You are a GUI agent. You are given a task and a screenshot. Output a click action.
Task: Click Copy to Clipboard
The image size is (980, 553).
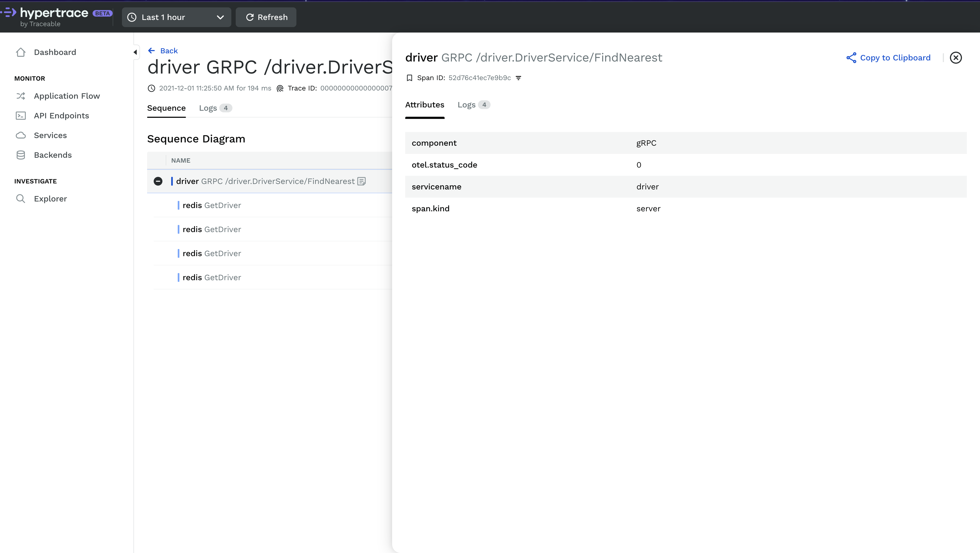[888, 58]
